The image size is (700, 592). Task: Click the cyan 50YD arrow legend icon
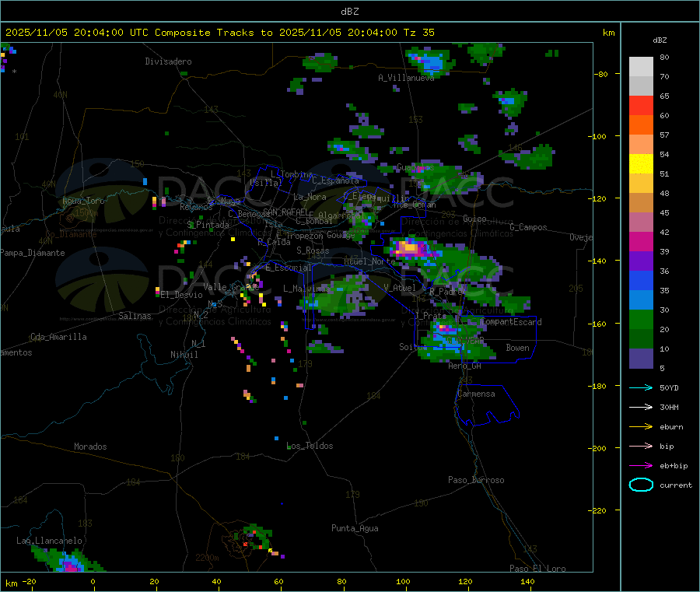pyautogui.click(x=641, y=387)
